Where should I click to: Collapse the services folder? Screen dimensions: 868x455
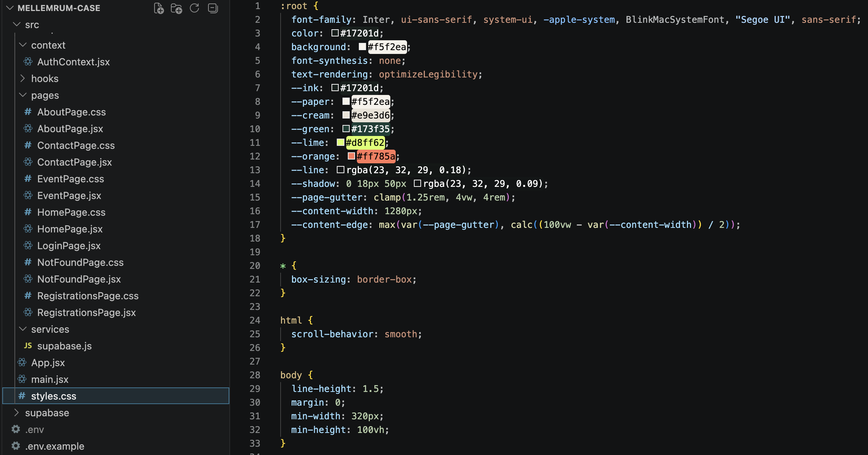pyautogui.click(x=23, y=329)
